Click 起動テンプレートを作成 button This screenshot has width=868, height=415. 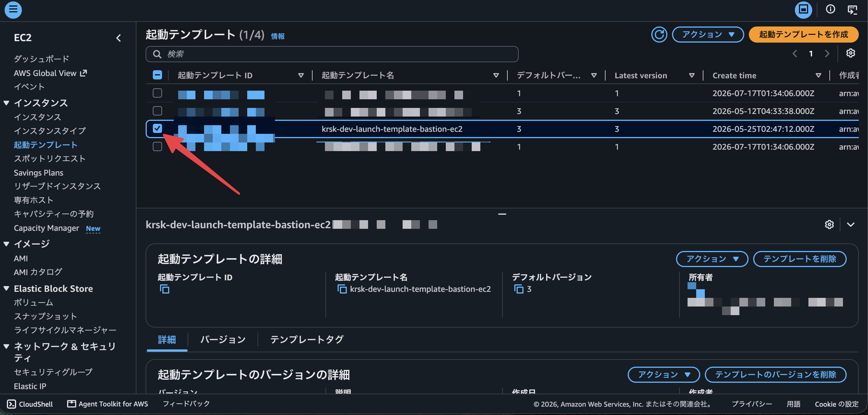tap(803, 34)
